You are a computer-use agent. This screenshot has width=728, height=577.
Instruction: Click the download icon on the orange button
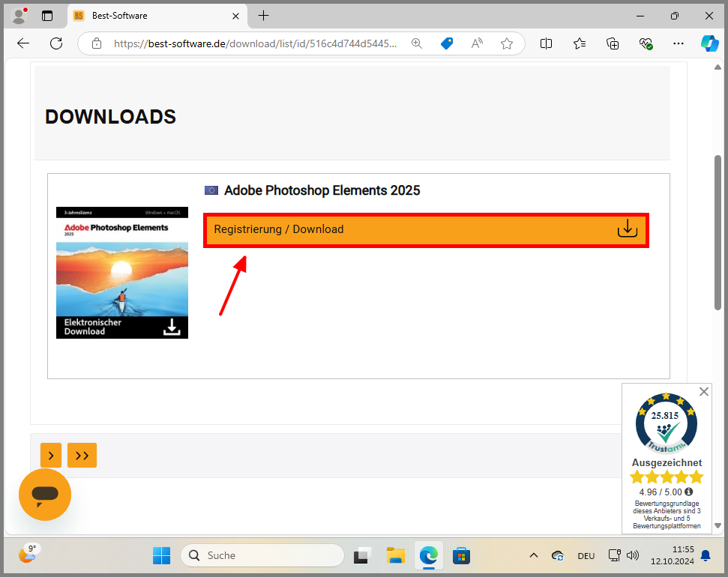(x=627, y=229)
